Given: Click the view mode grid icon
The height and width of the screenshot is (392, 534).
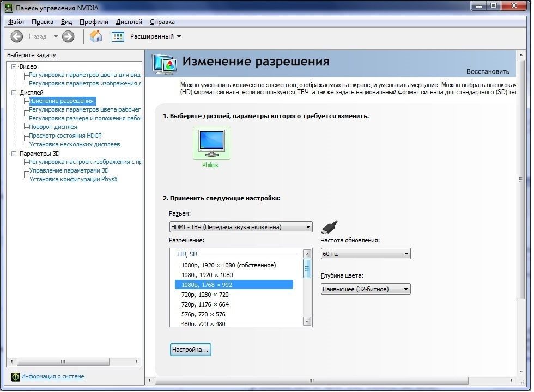Looking at the screenshot, I should tap(118, 36).
